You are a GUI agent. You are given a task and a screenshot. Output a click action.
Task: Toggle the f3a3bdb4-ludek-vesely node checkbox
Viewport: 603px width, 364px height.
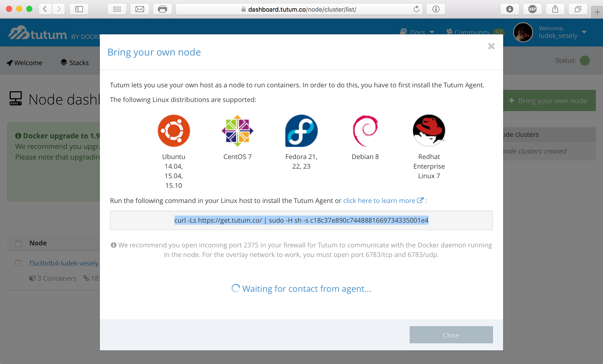coord(18,263)
